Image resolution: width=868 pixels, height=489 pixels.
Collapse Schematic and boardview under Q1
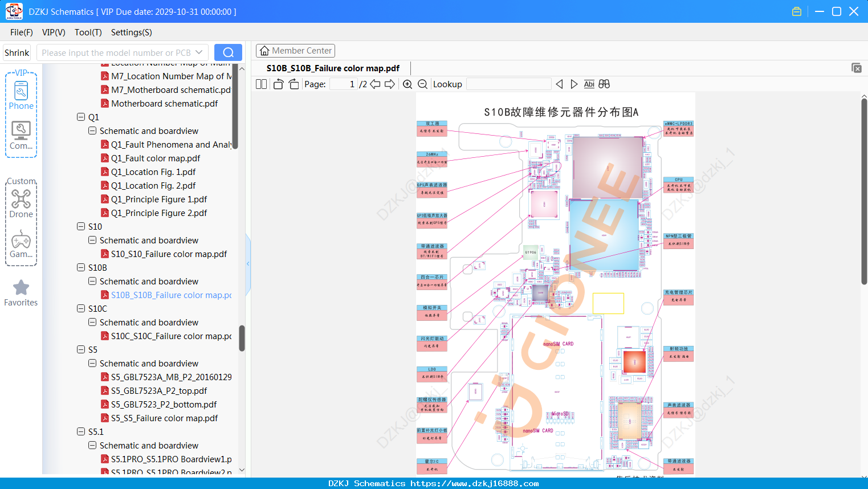[92, 131]
